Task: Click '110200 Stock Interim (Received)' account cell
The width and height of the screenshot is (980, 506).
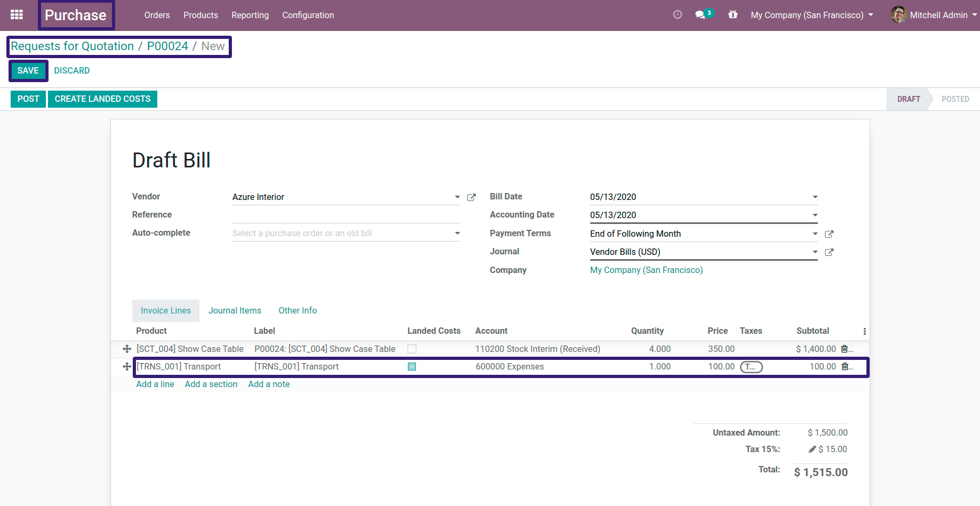Action: click(537, 349)
